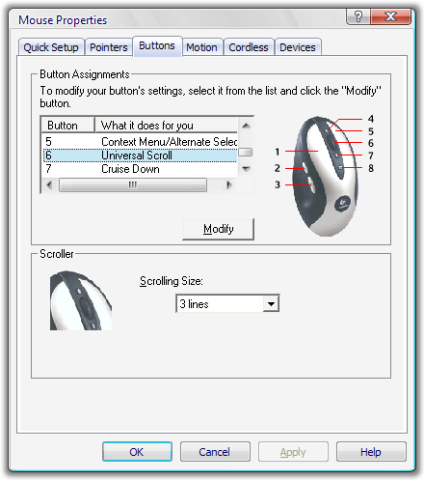Select button 7 Cruise Down row
The width and height of the screenshot is (424, 480).
140,169
